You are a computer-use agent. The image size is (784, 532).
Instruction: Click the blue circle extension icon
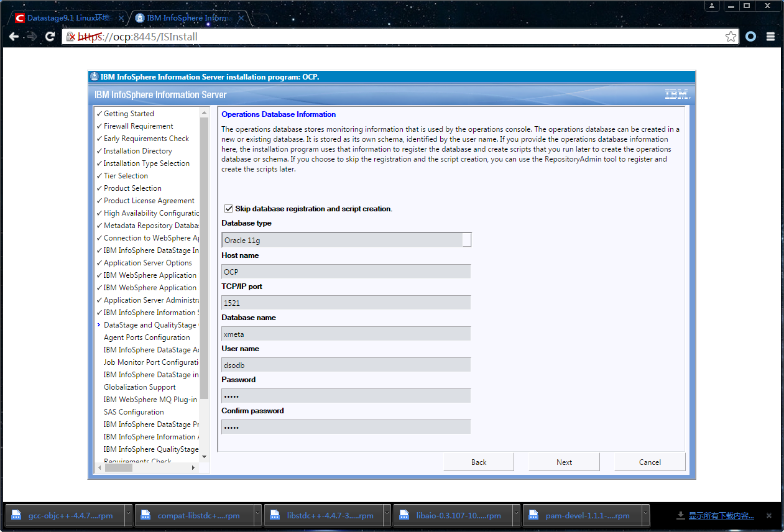point(750,37)
